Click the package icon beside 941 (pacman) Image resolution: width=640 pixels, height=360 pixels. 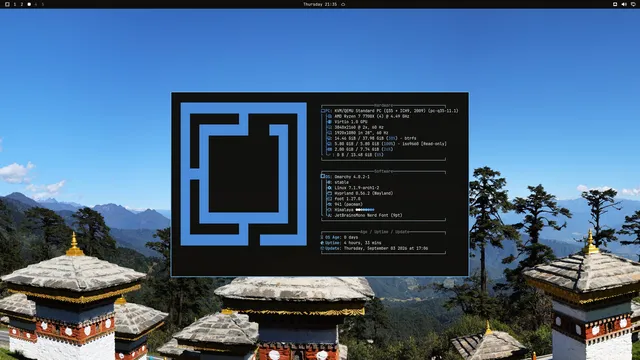pyautogui.click(x=329, y=204)
